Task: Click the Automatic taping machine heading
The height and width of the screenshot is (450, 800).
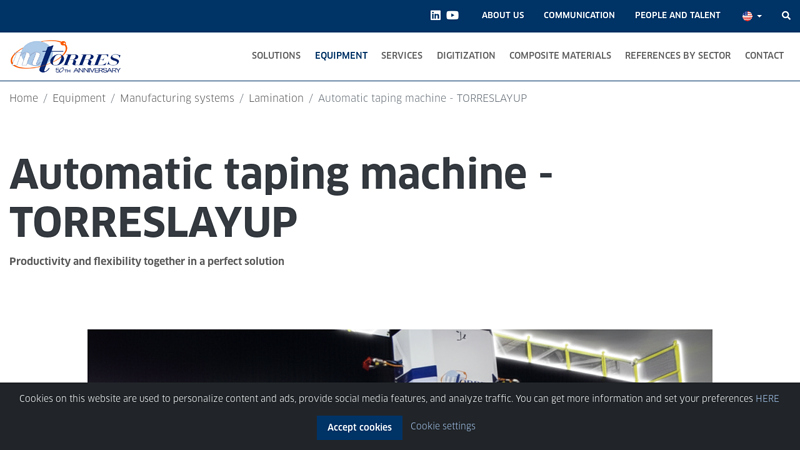Action: tap(281, 198)
